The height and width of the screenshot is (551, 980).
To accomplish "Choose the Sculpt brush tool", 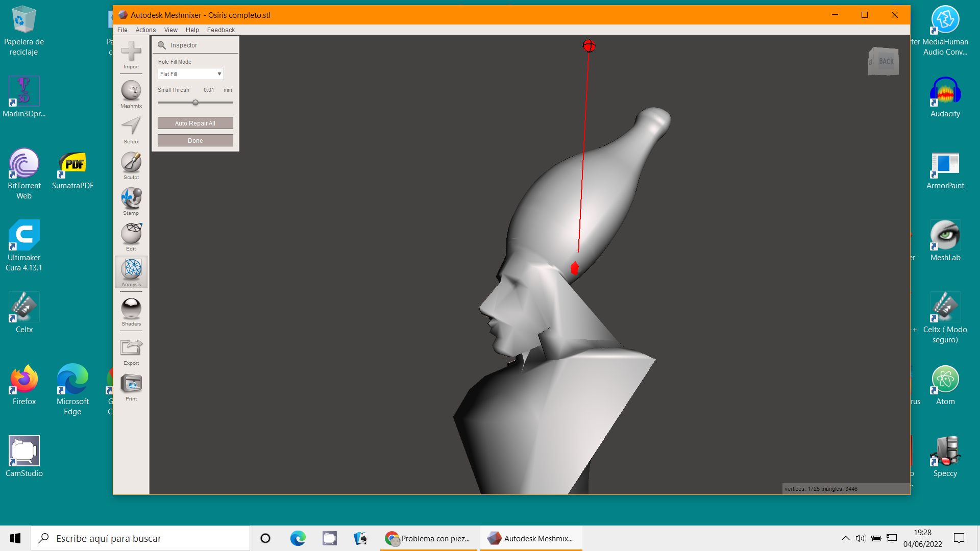I will coord(131,163).
